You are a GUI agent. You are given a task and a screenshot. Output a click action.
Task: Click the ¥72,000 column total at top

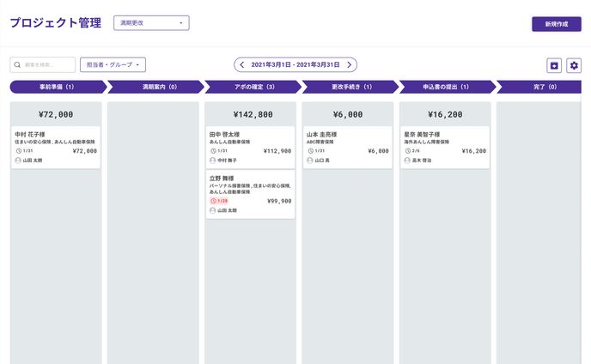coord(56,114)
